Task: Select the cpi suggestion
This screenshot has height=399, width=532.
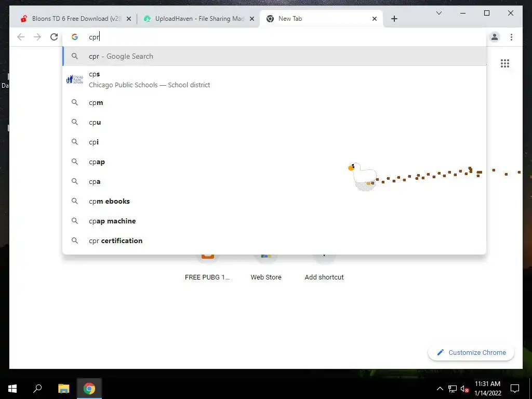Action: click(x=274, y=142)
